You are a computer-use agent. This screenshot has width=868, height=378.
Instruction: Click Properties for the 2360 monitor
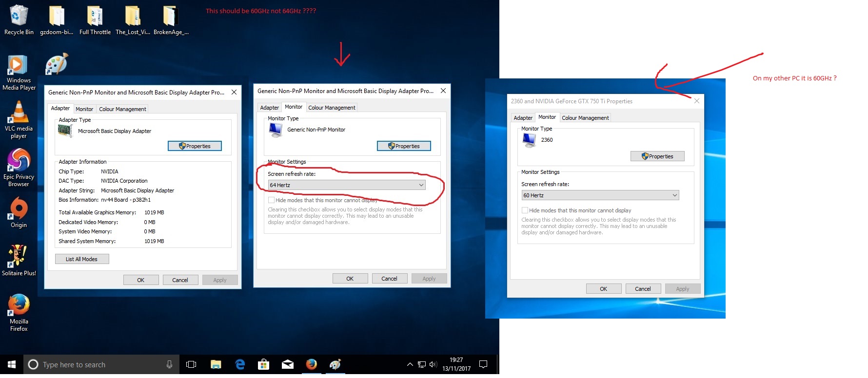tap(657, 156)
